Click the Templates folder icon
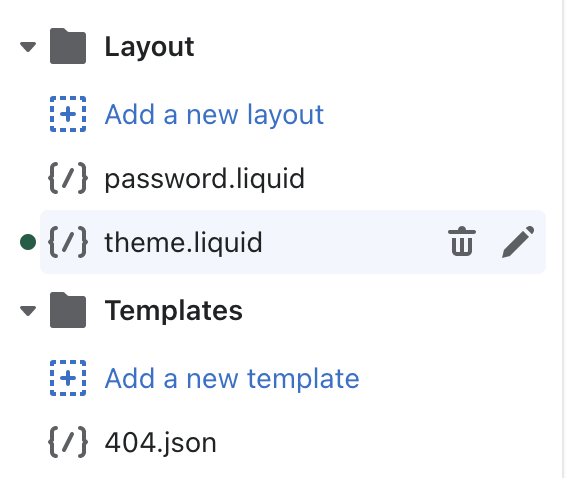Image resolution: width=566 pixels, height=478 pixels. (x=68, y=310)
